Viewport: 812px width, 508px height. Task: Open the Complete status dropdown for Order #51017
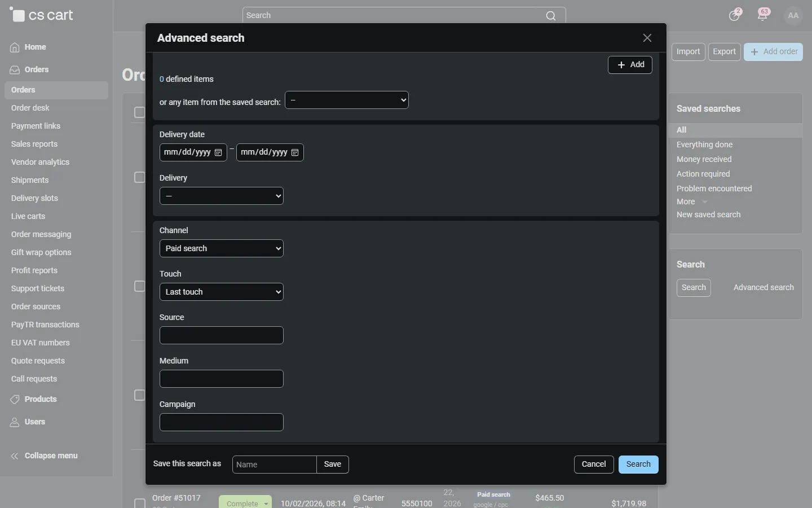pos(245,503)
